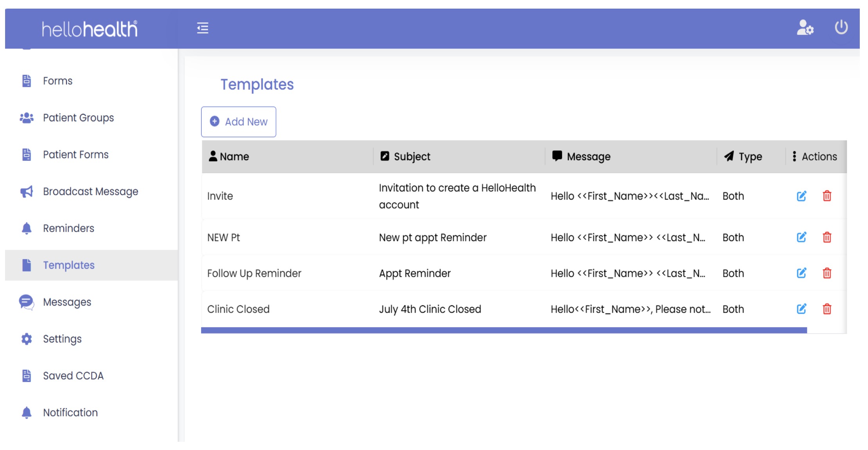Click the Name column header
This screenshot has height=450, width=868.
[234, 157]
